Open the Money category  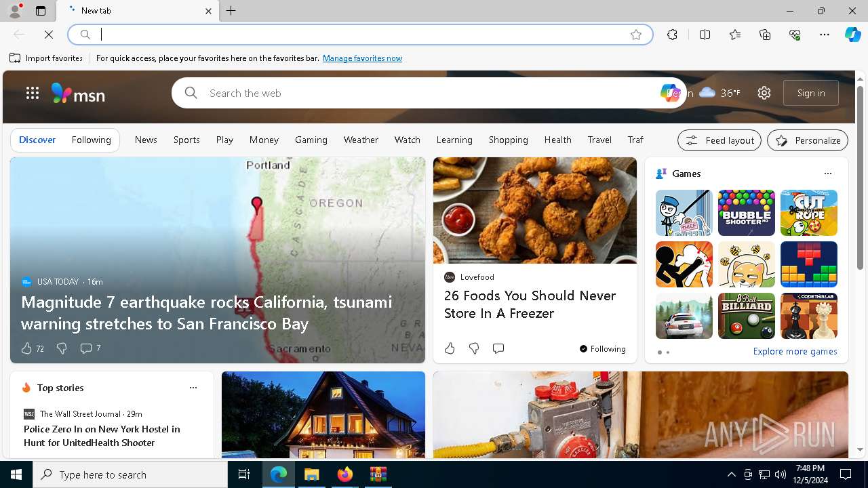coord(264,140)
